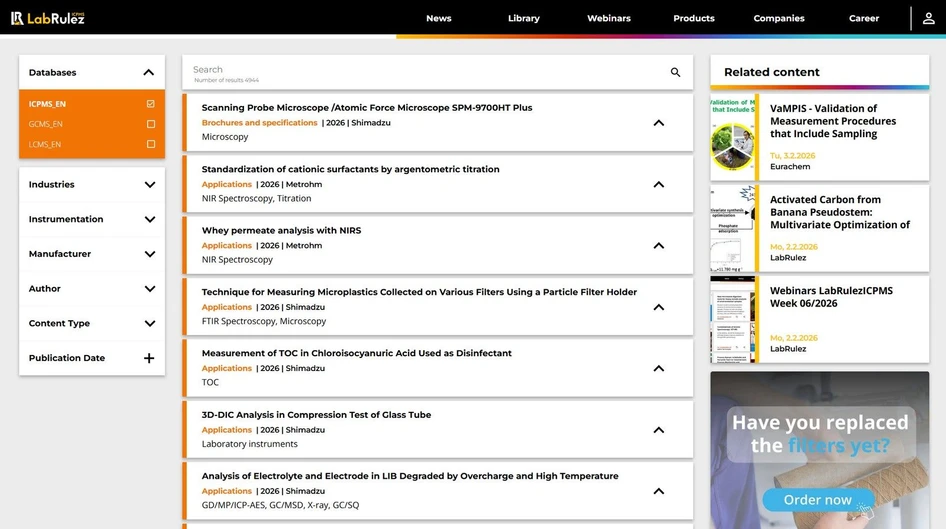This screenshot has width=946, height=529.
Task: Open the Career menu
Action: 864,18
